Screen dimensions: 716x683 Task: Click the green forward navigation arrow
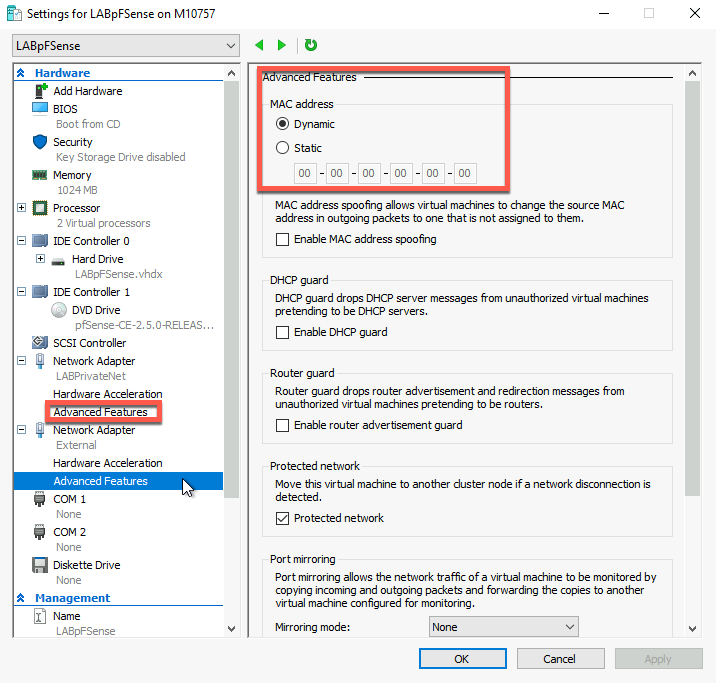282,45
